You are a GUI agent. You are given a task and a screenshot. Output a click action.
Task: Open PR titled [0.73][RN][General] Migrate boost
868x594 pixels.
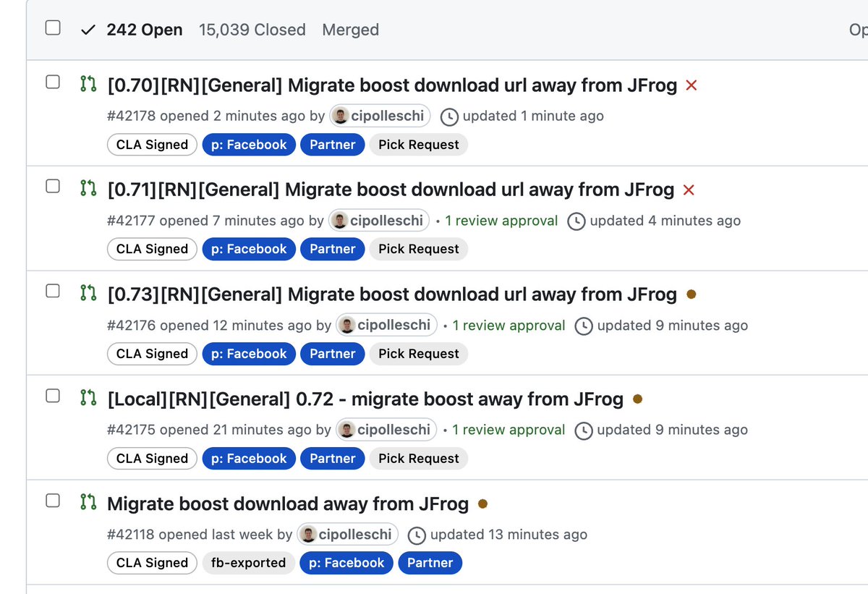(x=392, y=294)
